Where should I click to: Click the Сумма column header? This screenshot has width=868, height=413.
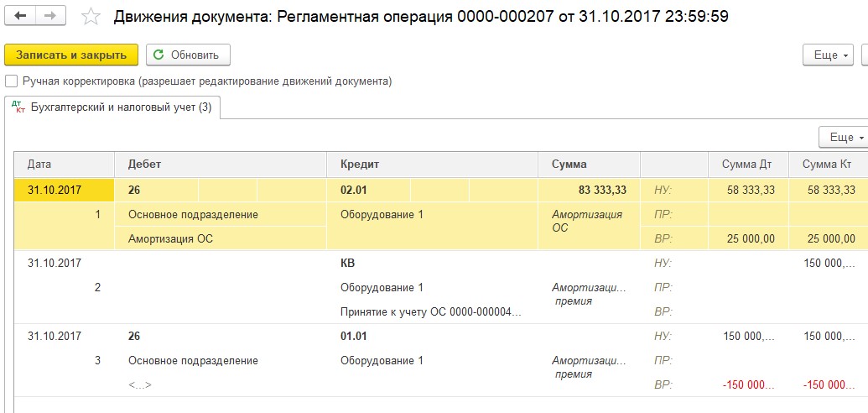(589, 164)
